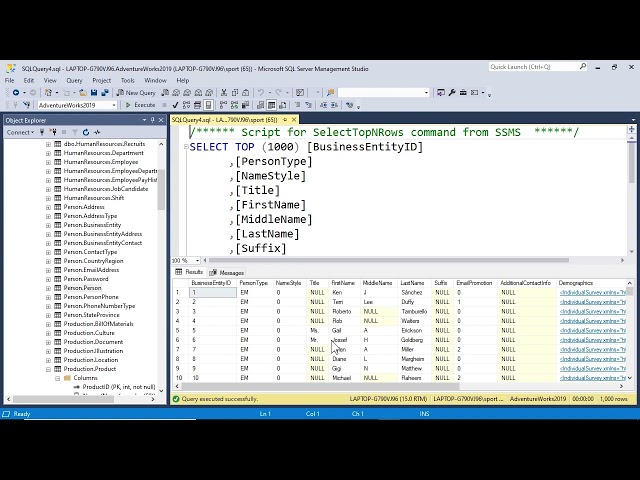
Task: Click the Copy icon in toolbar
Action: (x=235, y=93)
